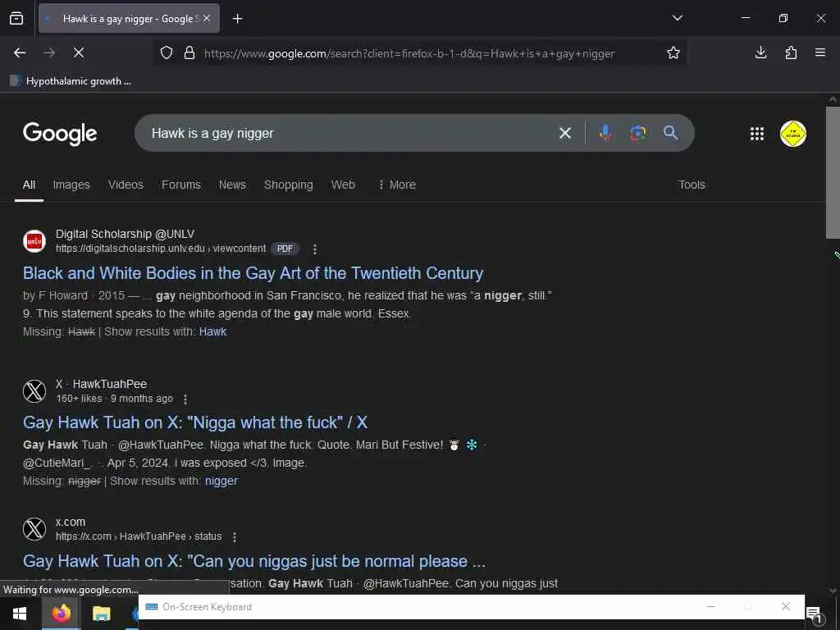This screenshot has width=840, height=630.
Task: Open the Google account avatar menu
Action: pyautogui.click(x=793, y=134)
